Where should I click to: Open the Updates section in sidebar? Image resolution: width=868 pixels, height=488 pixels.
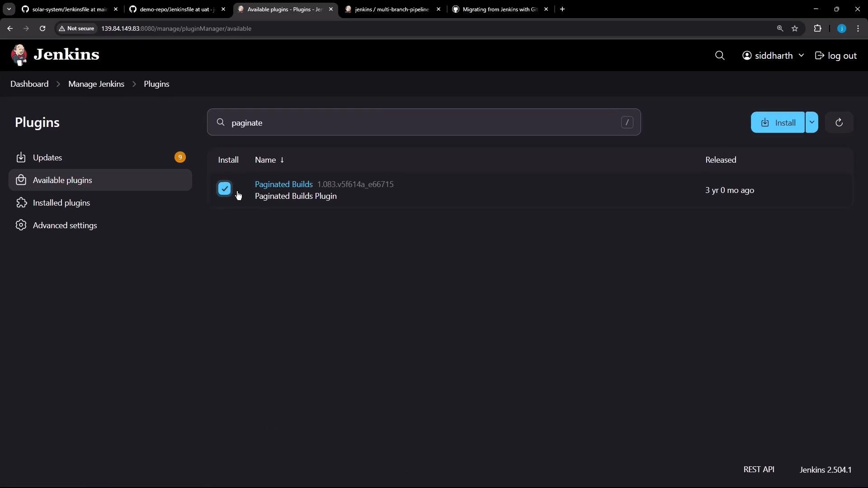(x=100, y=157)
